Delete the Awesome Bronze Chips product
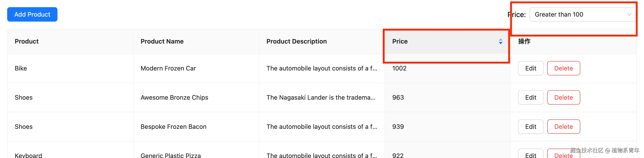 tap(563, 97)
